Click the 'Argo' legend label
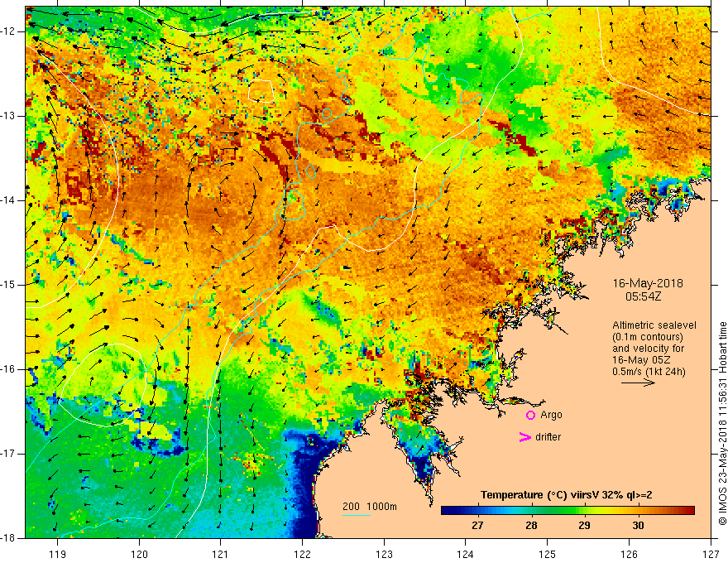This screenshot has height=563, width=728. 551,415
